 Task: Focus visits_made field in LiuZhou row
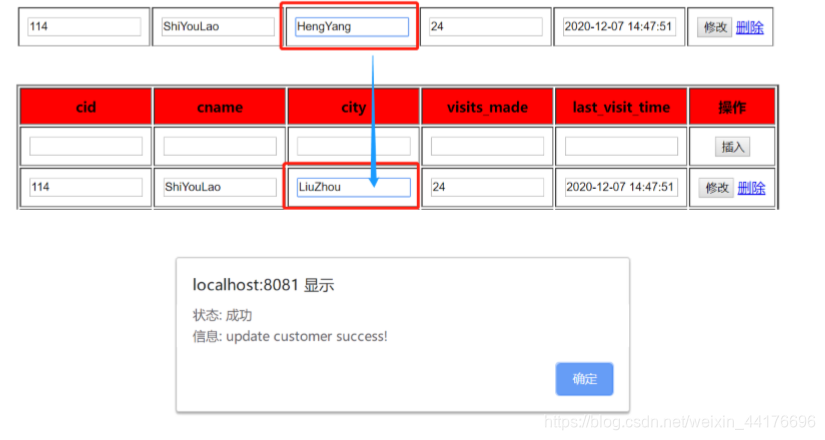487,187
